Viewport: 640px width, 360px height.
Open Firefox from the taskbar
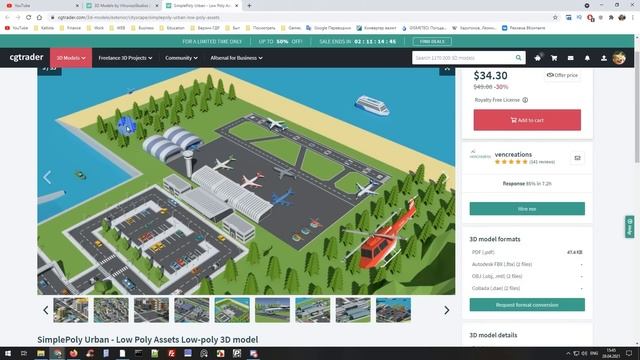[73, 353]
